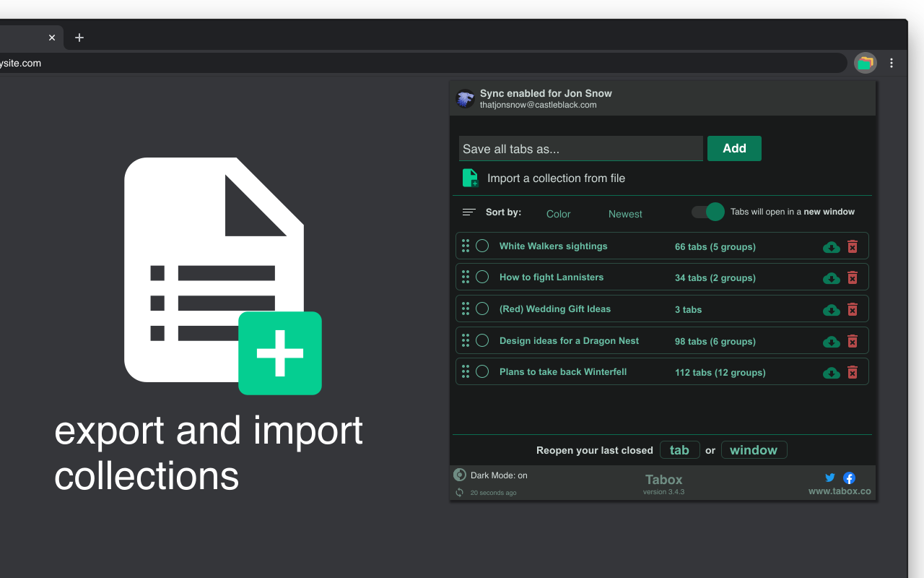Delete the (Red) Wedding Gift Ideas collection
924x578 pixels.
[x=853, y=308]
